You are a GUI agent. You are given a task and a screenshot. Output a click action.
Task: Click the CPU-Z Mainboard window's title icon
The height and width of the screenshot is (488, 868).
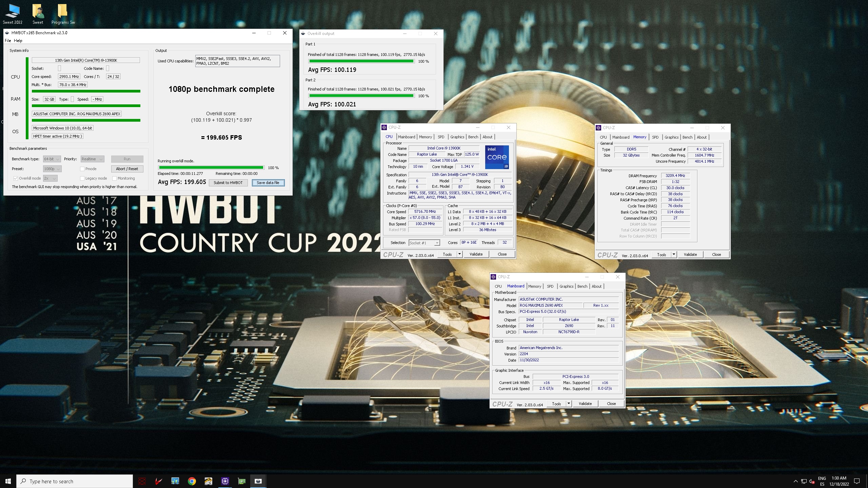click(493, 277)
